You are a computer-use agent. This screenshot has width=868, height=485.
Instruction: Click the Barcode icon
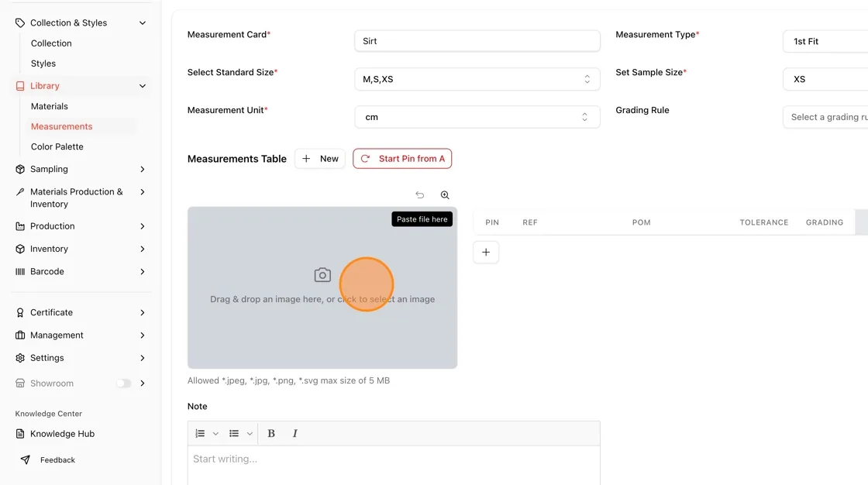pyautogui.click(x=20, y=271)
